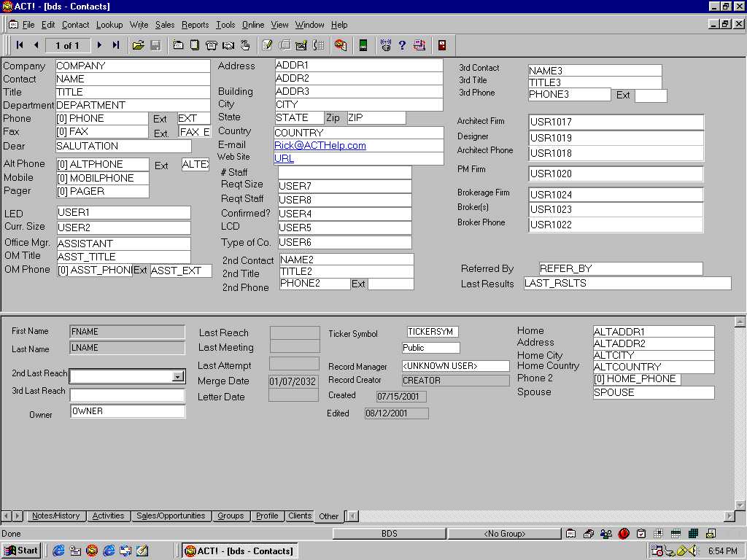Click the tab strip left scroll arrow
The height and width of the screenshot is (560, 747).
6,516
